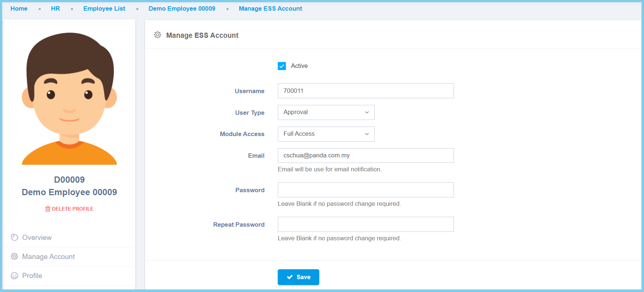Navigate to Home in the breadcrumb
The height and width of the screenshot is (292, 644).
[19, 8]
